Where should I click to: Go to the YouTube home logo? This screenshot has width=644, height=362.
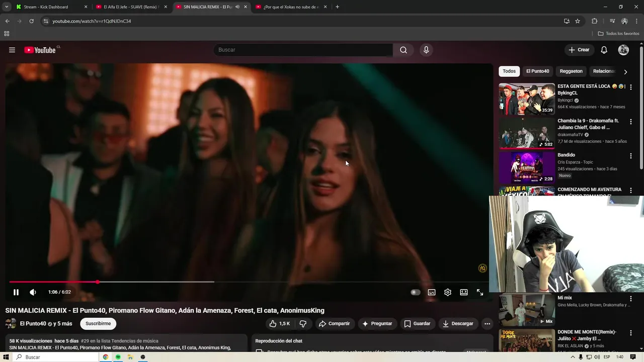[39, 50]
